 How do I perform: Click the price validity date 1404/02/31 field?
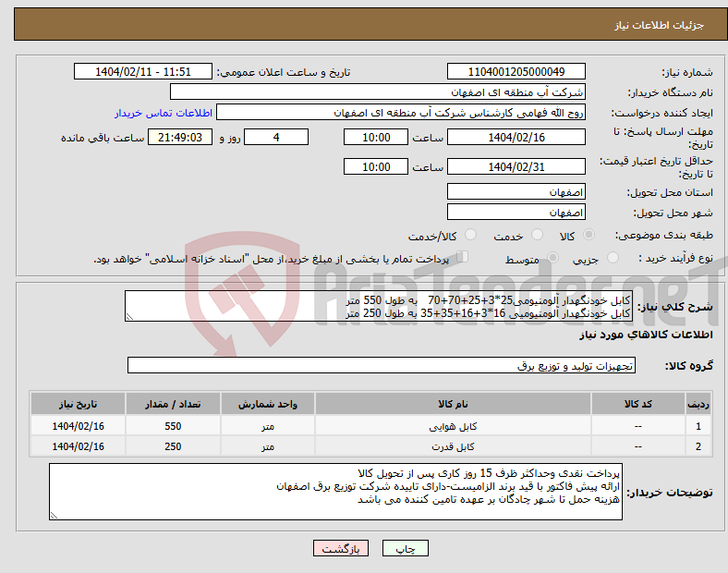click(516, 166)
